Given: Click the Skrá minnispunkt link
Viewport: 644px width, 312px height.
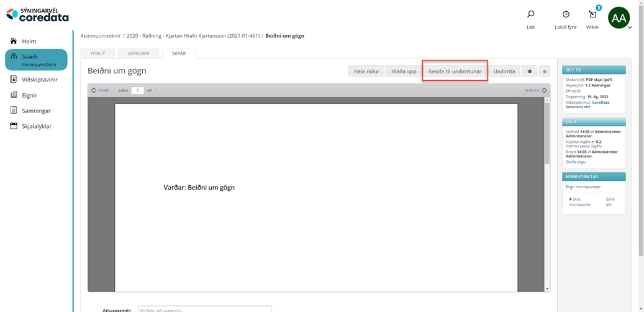Looking at the screenshot, I should point(580,201).
